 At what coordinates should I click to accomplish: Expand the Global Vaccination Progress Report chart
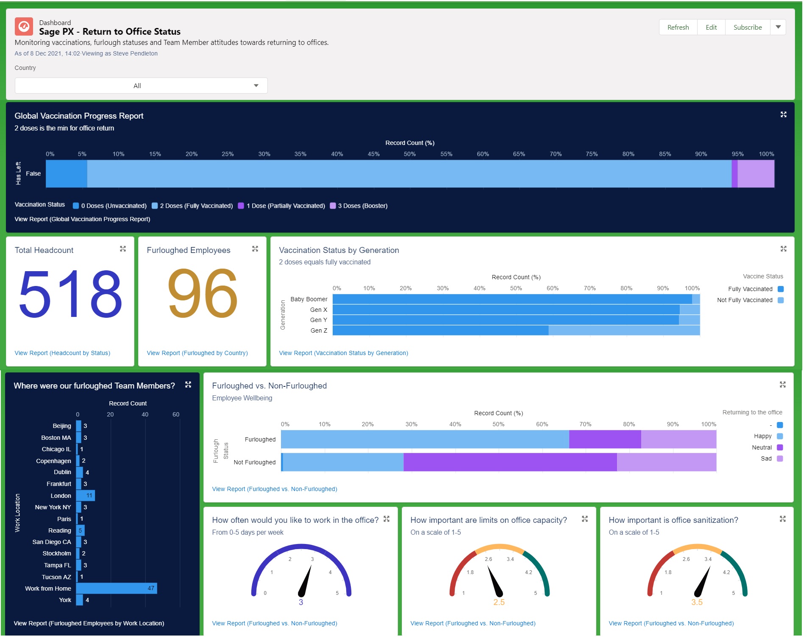click(783, 114)
